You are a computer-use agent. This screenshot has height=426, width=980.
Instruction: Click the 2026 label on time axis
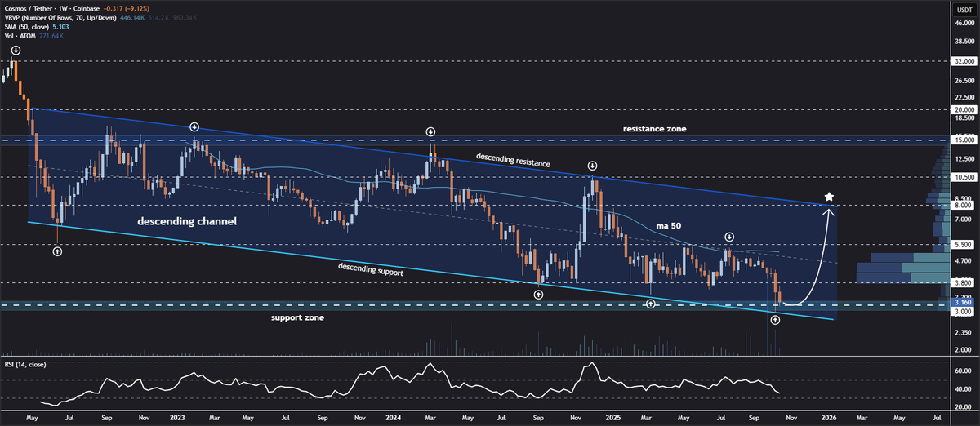pos(829,416)
